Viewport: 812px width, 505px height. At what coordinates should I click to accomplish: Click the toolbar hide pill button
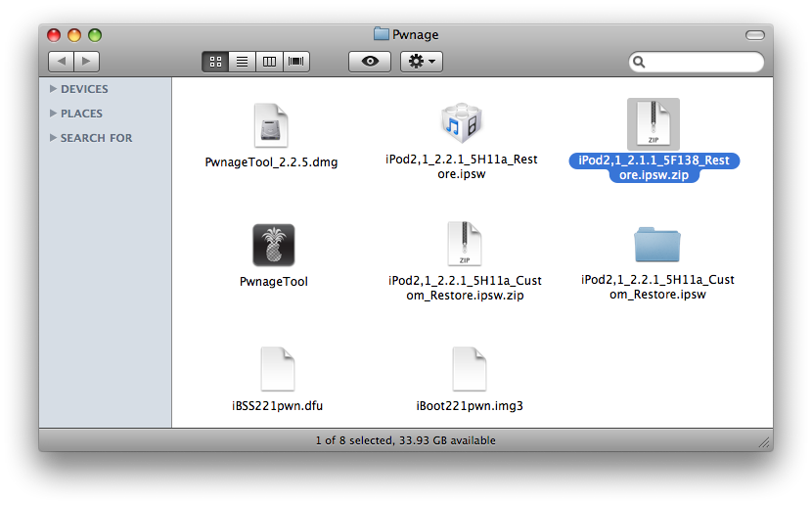(x=754, y=35)
